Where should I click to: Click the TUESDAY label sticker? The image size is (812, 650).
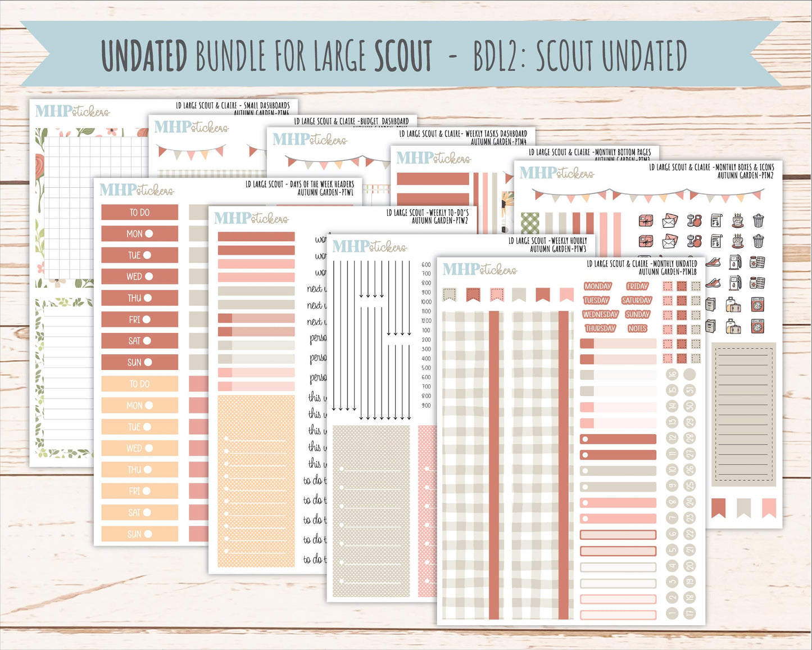(596, 300)
